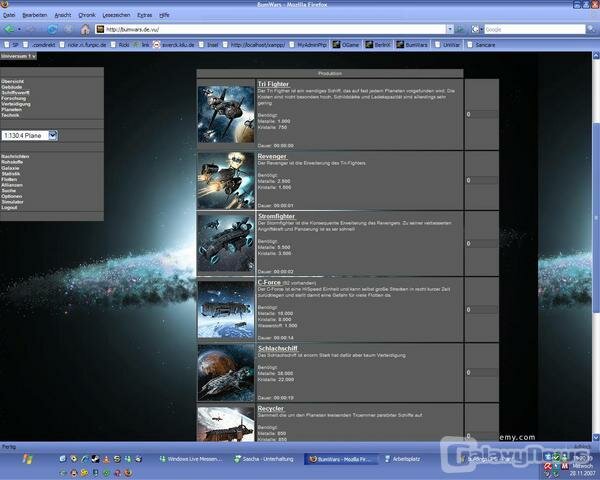600x480 pixels.
Task: Focus the Sternfighter quantity field
Action: tap(481, 243)
